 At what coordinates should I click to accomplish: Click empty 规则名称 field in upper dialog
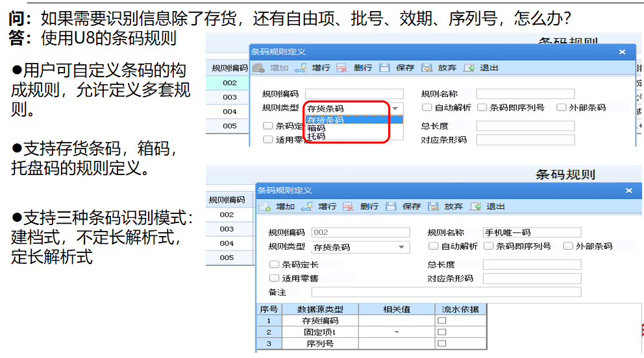pyautogui.click(x=525, y=94)
